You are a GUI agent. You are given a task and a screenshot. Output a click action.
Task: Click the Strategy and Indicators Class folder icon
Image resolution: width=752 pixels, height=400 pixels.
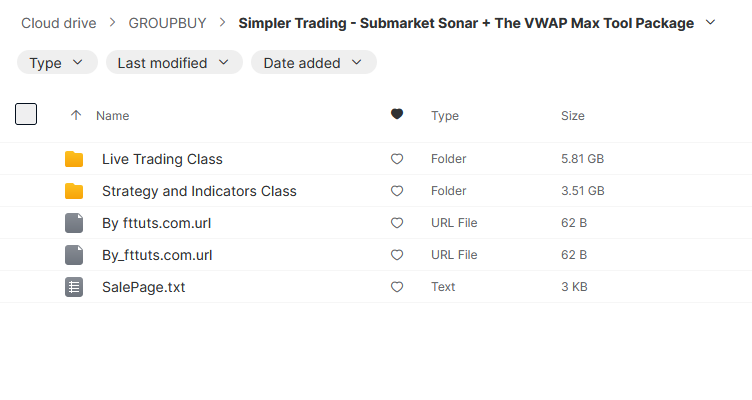(x=74, y=191)
